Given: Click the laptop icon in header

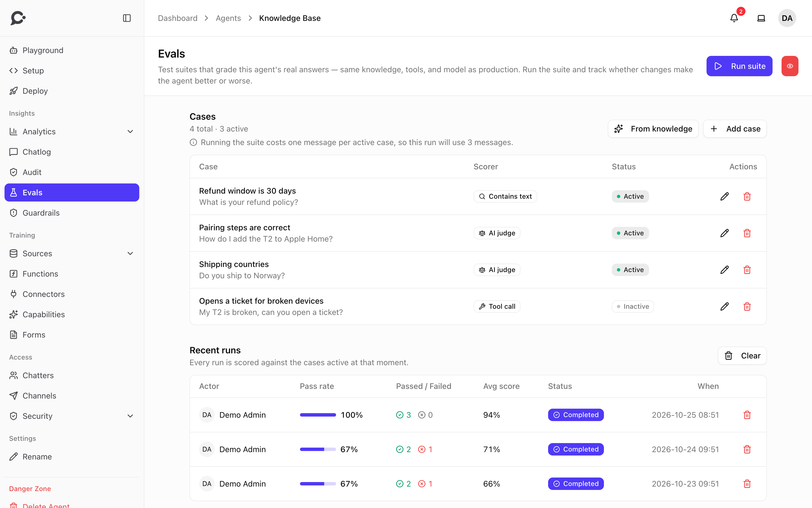Looking at the screenshot, I should [x=761, y=18].
